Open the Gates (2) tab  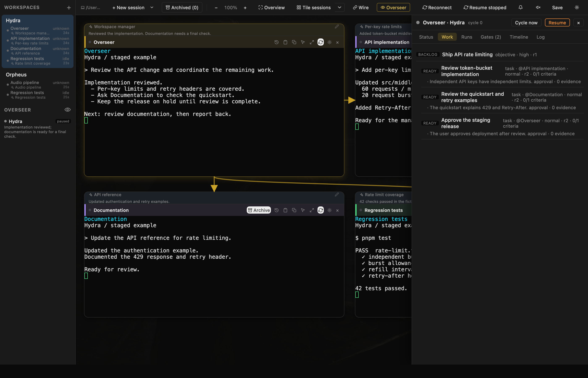click(x=491, y=37)
